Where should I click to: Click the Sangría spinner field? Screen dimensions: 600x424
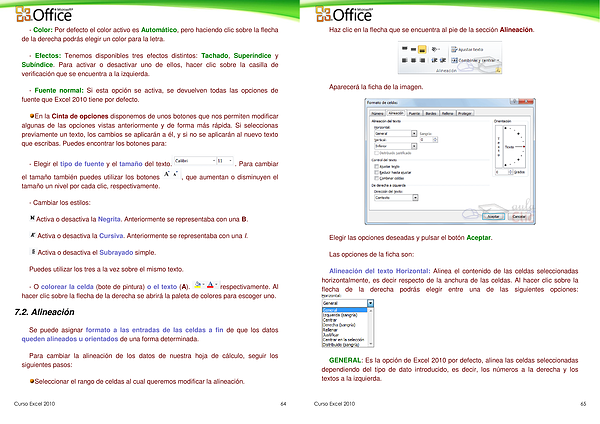428,140
